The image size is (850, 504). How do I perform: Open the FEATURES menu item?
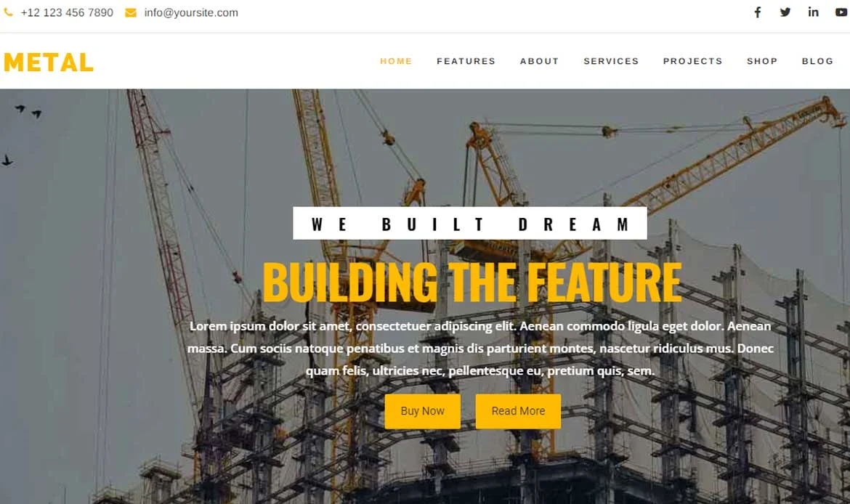click(x=466, y=61)
